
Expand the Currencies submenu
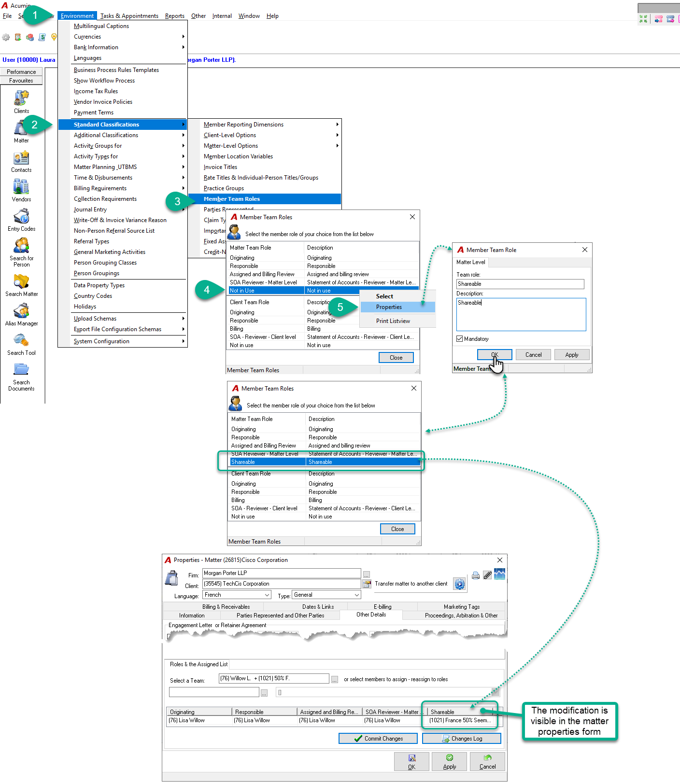click(x=123, y=37)
